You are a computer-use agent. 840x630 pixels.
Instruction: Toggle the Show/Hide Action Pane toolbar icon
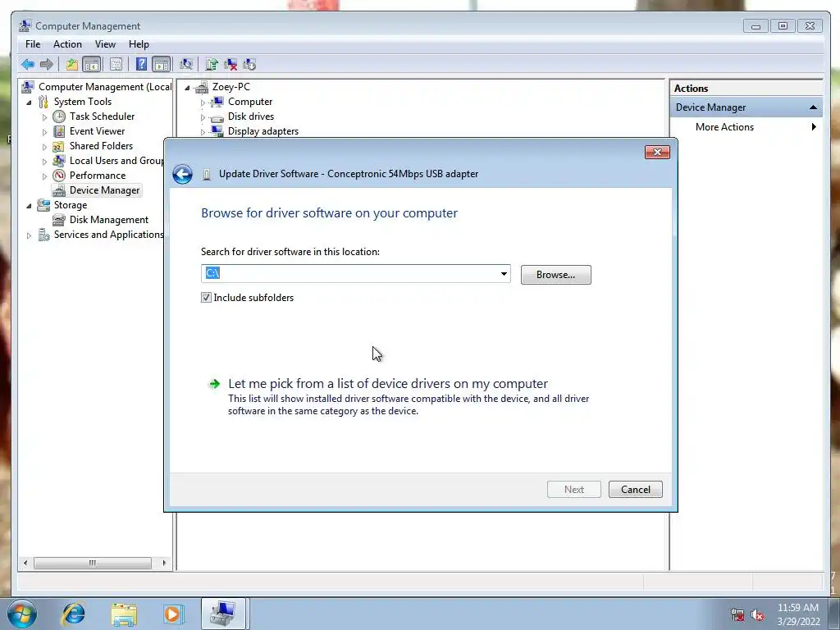point(162,65)
